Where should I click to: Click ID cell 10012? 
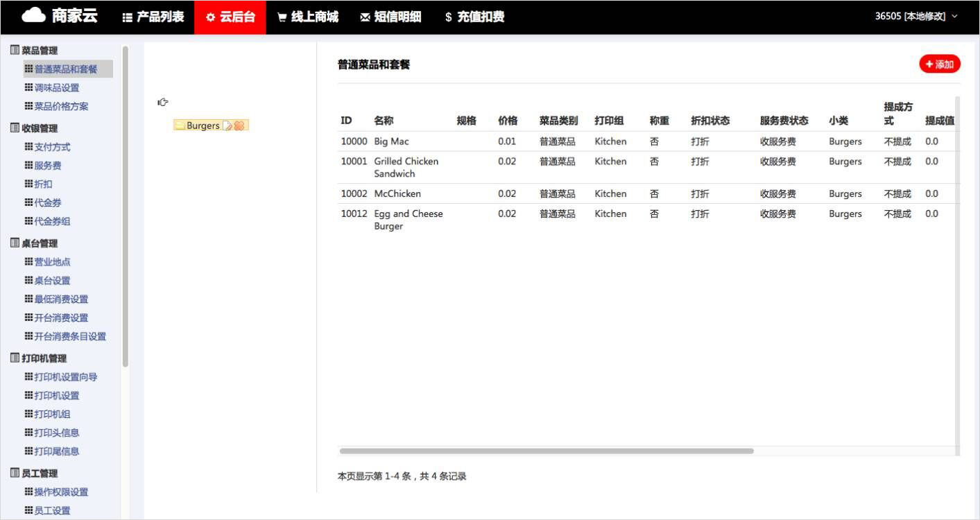tap(354, 214)
